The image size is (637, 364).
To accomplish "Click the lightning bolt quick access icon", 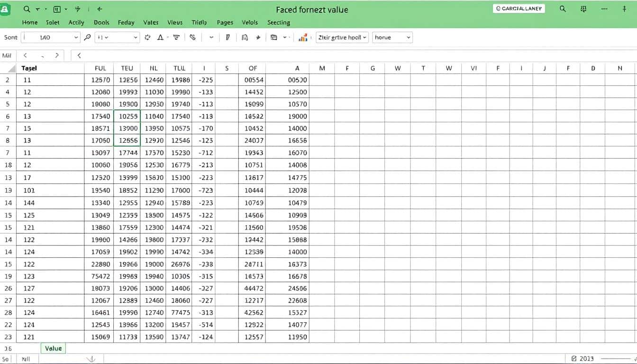I will (x=78, y=9).
